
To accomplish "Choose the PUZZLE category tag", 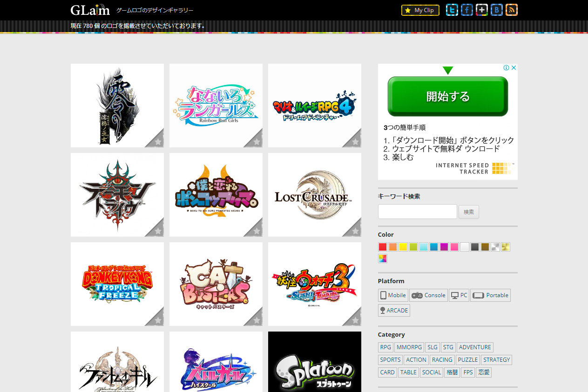I will click(468, 359).
